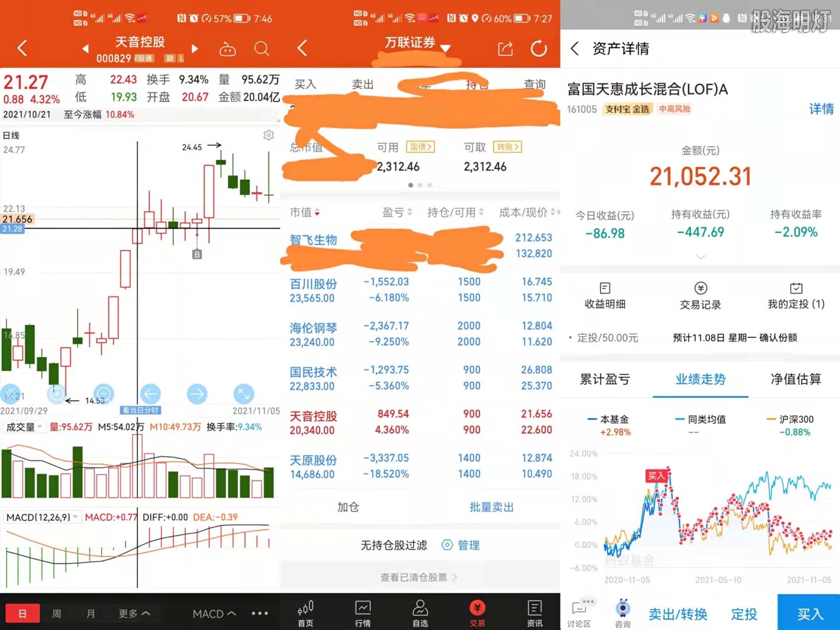Go back from 万联证券 trading screen
Screen dimensions: 840x630
[x=302, y=48]
